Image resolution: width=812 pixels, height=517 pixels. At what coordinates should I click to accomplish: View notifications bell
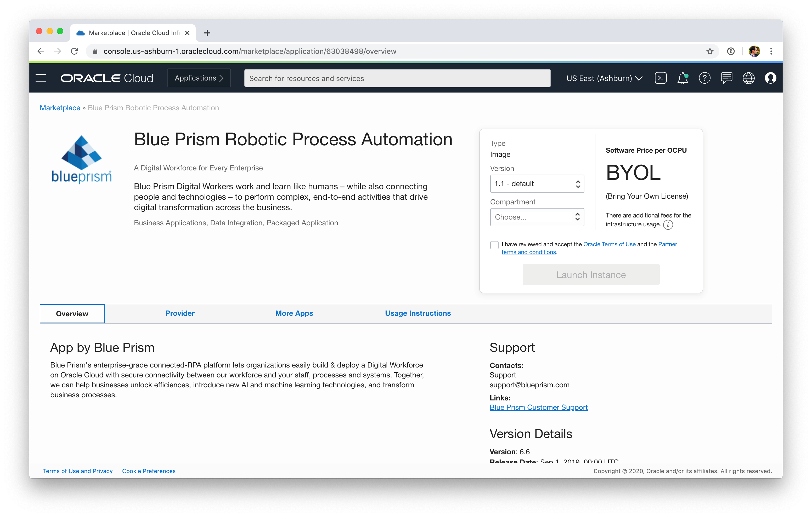pyautogui.click(x=683, y=78)
